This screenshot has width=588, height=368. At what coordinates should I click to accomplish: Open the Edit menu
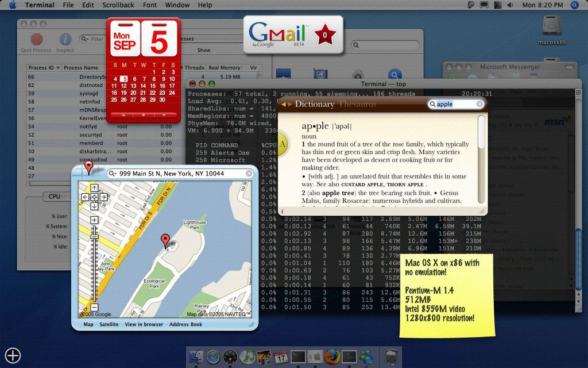click(x=88, y=5)
